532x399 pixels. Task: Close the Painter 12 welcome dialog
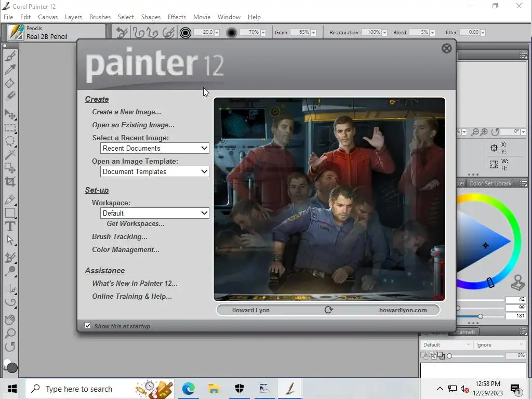click(446, 48)
